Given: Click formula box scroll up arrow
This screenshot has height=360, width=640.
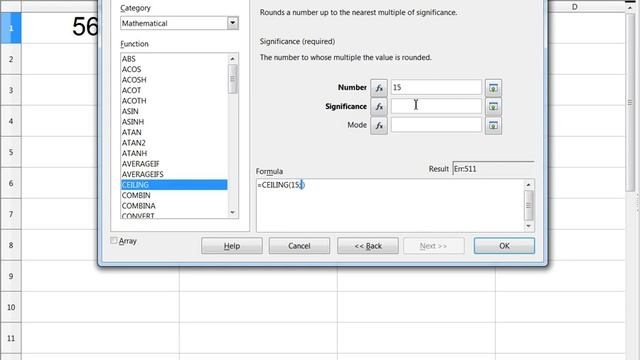Looking at the screenshot, I should tap(529, 184).
